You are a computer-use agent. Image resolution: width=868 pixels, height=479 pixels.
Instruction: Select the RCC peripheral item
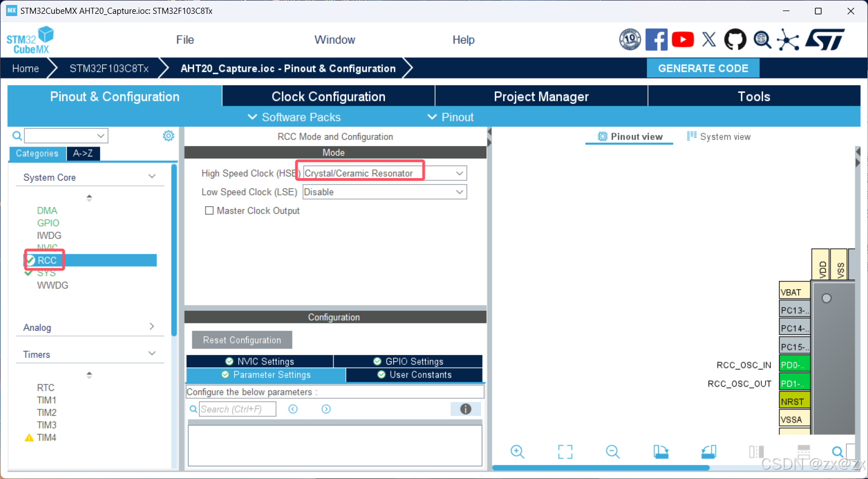click(x=91, y=260)
